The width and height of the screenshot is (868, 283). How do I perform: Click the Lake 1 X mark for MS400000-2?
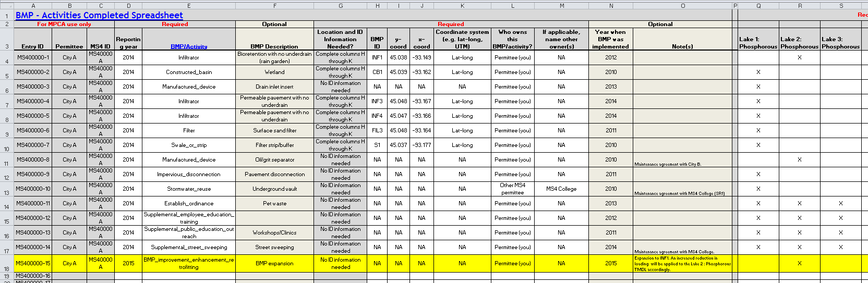click(x=758, y=72)
